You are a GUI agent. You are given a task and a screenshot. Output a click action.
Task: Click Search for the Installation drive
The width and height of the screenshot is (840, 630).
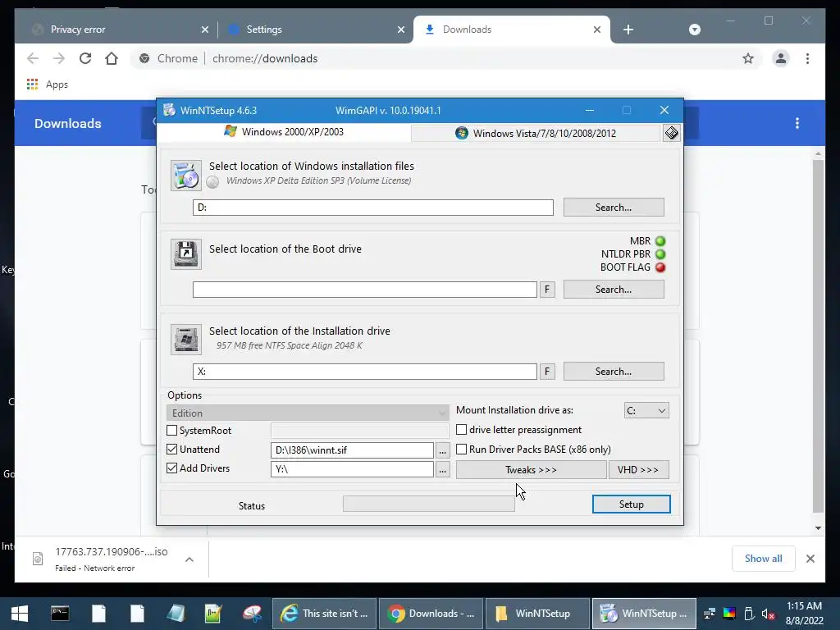coord(614,372)
